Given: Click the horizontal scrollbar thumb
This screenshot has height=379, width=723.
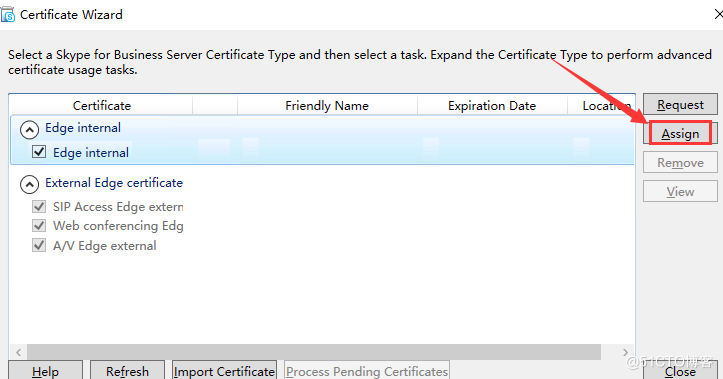Looking at the screenshot, I should pos(314,352).
